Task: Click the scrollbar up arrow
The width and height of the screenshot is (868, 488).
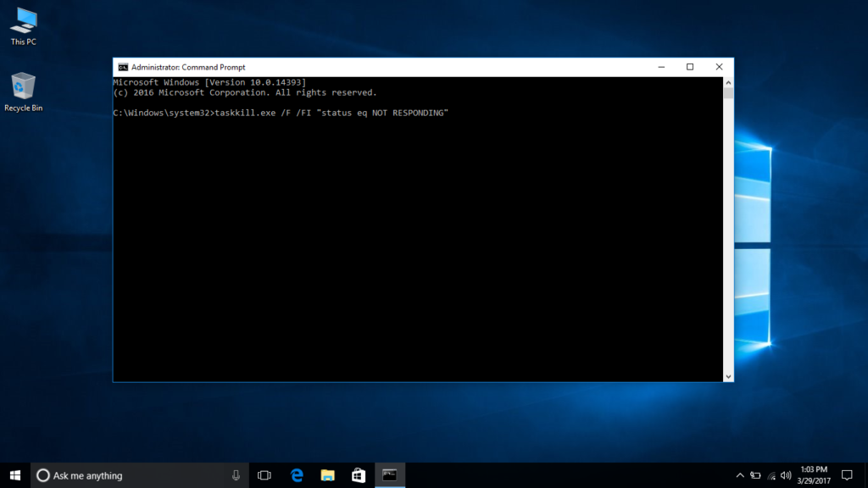Action: (727, 80)
